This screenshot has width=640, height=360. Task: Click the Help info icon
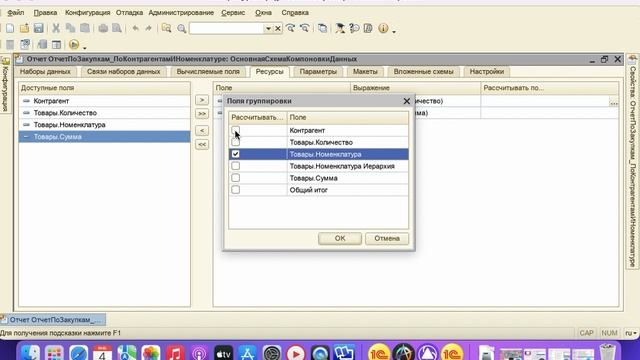(383, 28)
